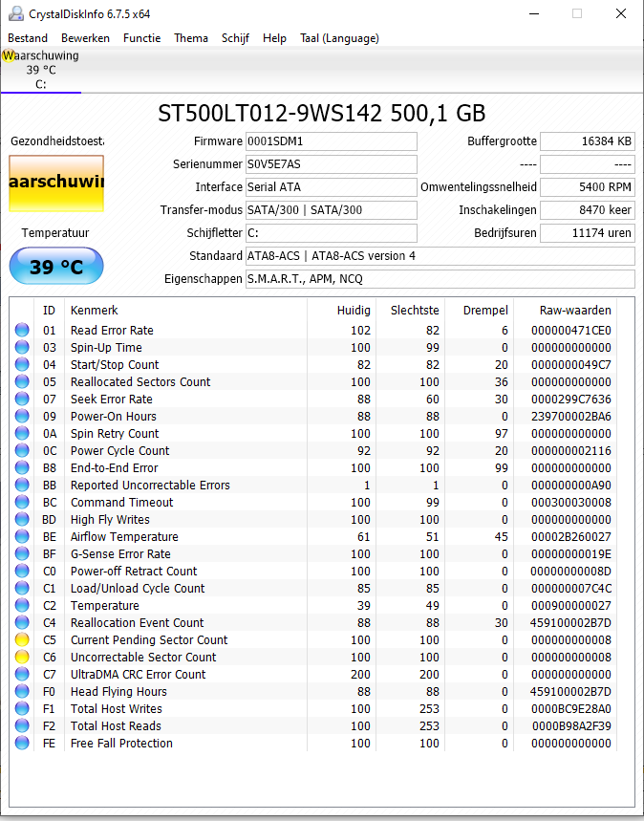Screen dimensions: 644x821
Task: Click the blue status icon for Temperature row C2
Action: [22, 605]
